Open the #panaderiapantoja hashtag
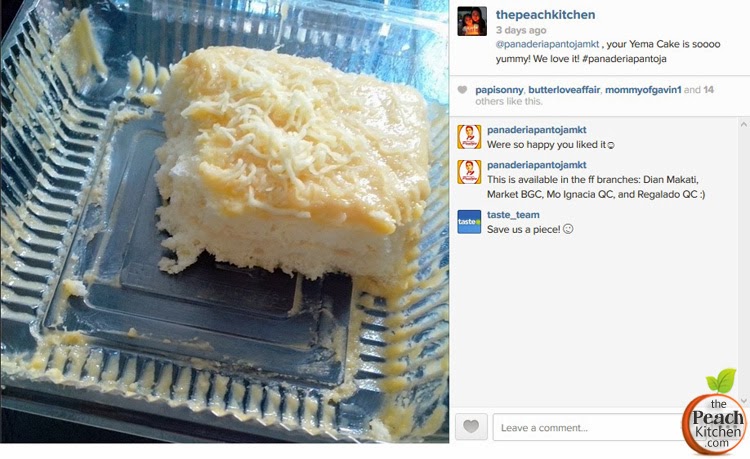 pos(624,59)
